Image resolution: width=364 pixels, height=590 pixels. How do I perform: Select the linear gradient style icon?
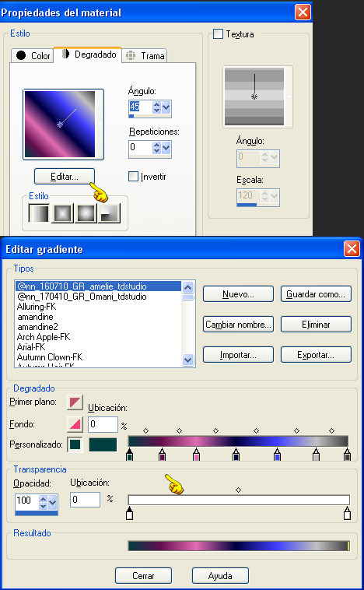39,213
